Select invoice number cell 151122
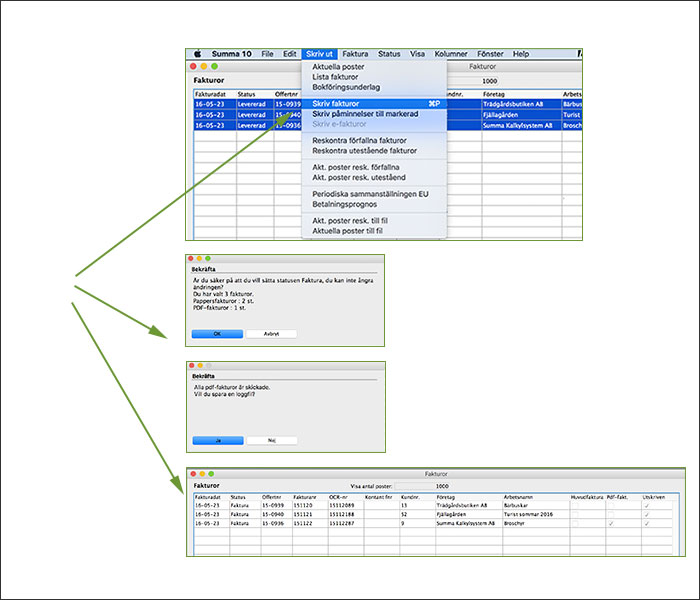 point(310,524)
